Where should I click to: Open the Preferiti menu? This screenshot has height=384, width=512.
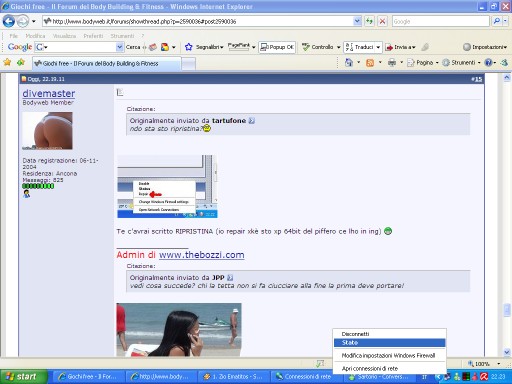[93, 36]
